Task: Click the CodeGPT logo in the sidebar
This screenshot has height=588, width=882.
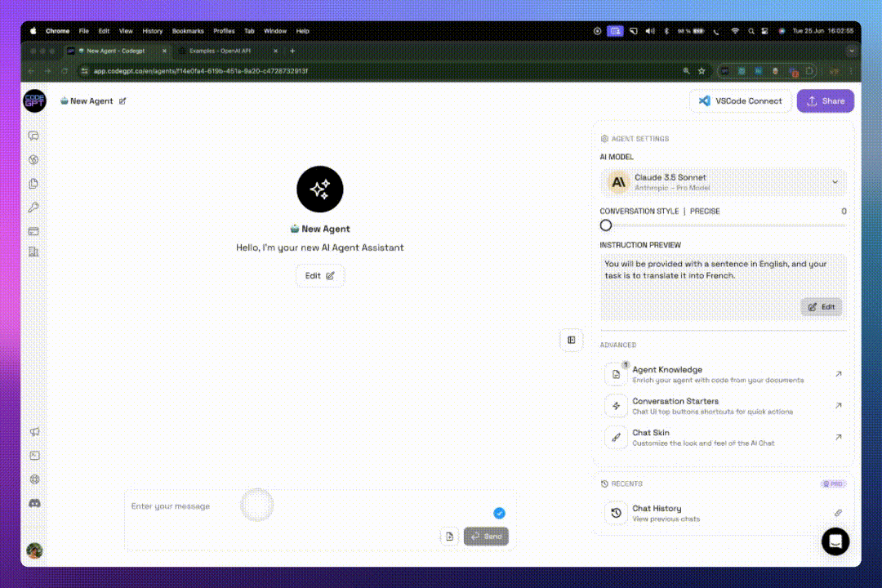Action: pos(34,100)
